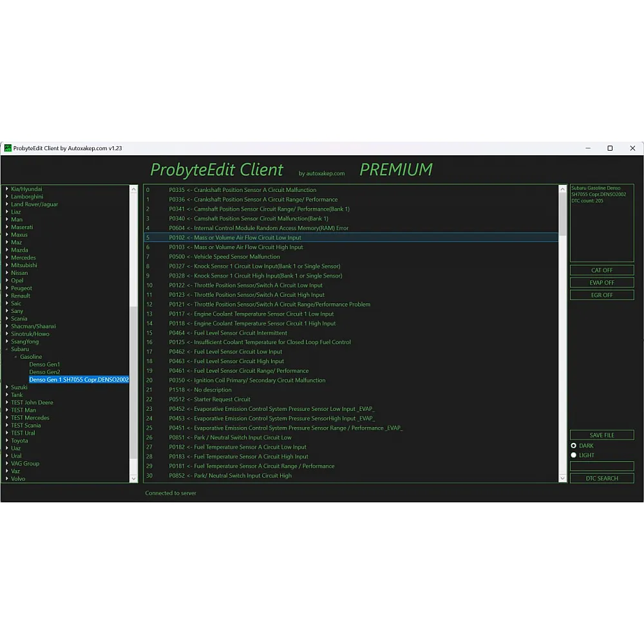Click the EGR OFF button
This screenshot has height=644, width=644.
[601, 295]
